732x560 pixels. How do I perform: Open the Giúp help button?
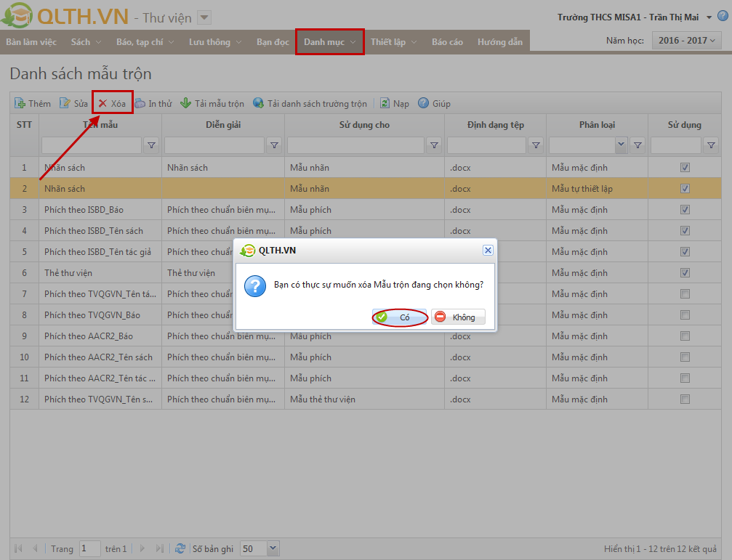434,104
